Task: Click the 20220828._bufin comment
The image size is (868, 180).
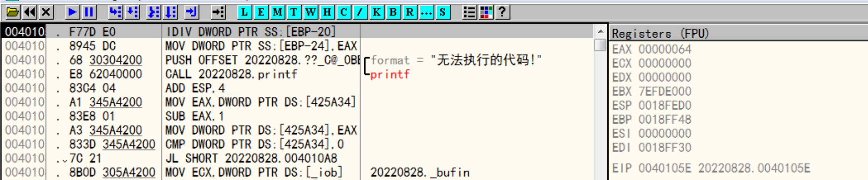Action: (x=420, y=172)
